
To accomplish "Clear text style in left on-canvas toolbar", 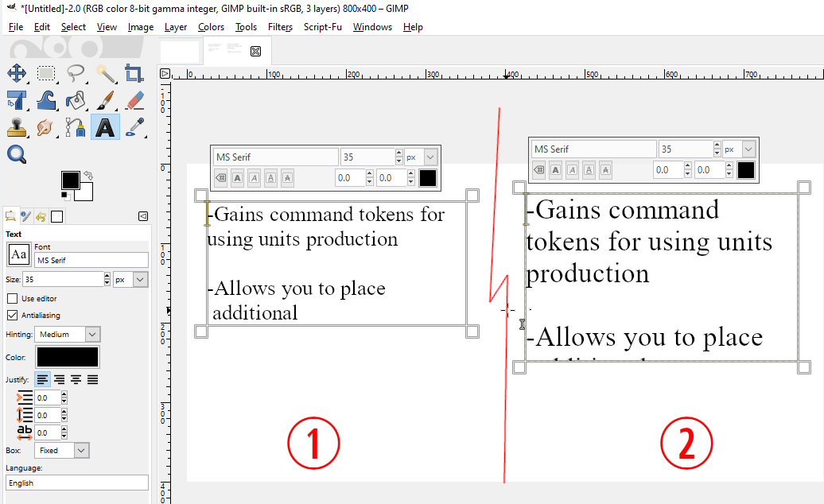I will pyautogui.click(x=221, y=178).
